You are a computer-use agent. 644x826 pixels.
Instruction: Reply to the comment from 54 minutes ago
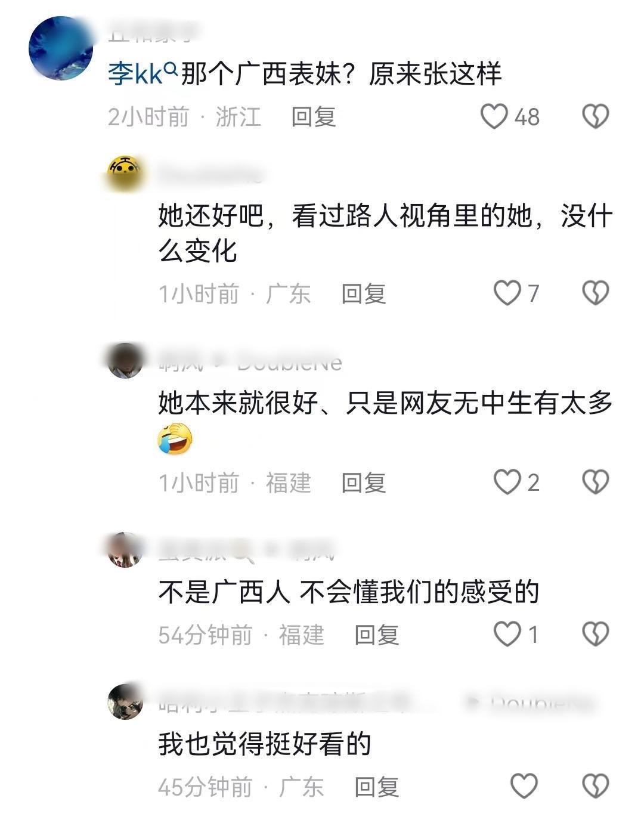pos(377,635)
